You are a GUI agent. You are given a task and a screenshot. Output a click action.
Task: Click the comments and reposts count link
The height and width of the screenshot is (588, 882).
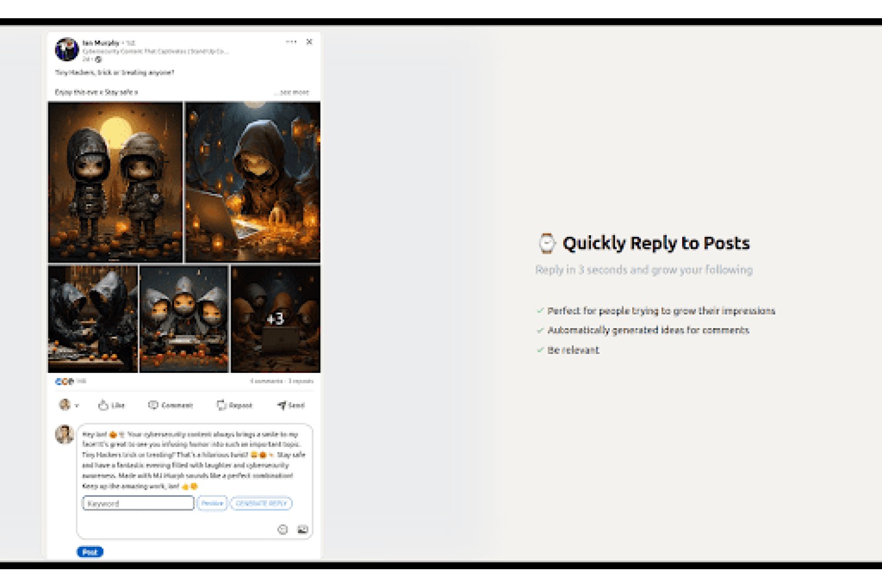[x=282, y=382]
